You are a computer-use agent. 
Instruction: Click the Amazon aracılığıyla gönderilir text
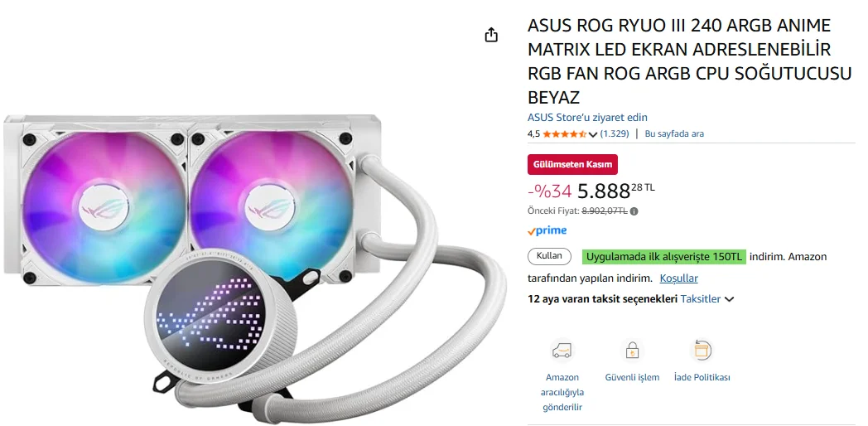(x=562, y=392)
